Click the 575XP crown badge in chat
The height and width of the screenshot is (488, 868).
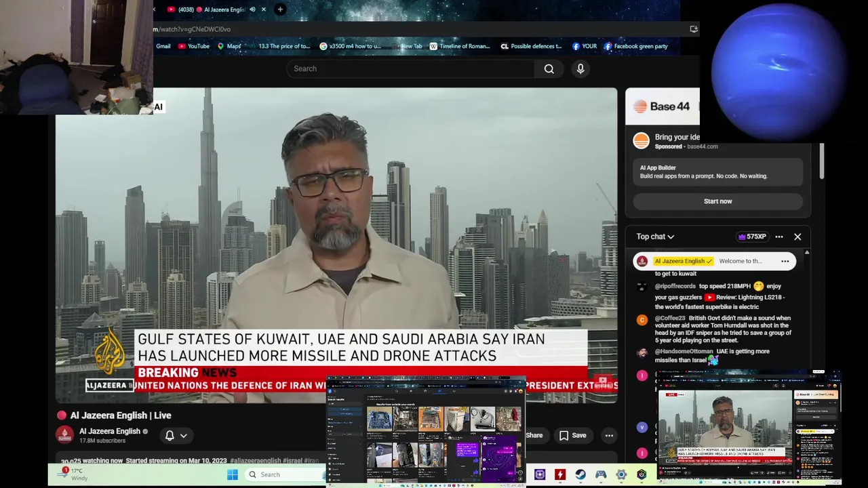click(x=752, y=237)
